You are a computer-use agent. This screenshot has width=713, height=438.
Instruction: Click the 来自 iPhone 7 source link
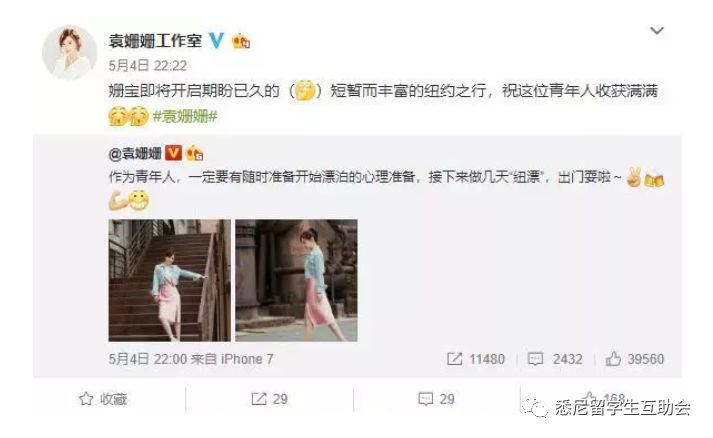[x=232, y=359]
